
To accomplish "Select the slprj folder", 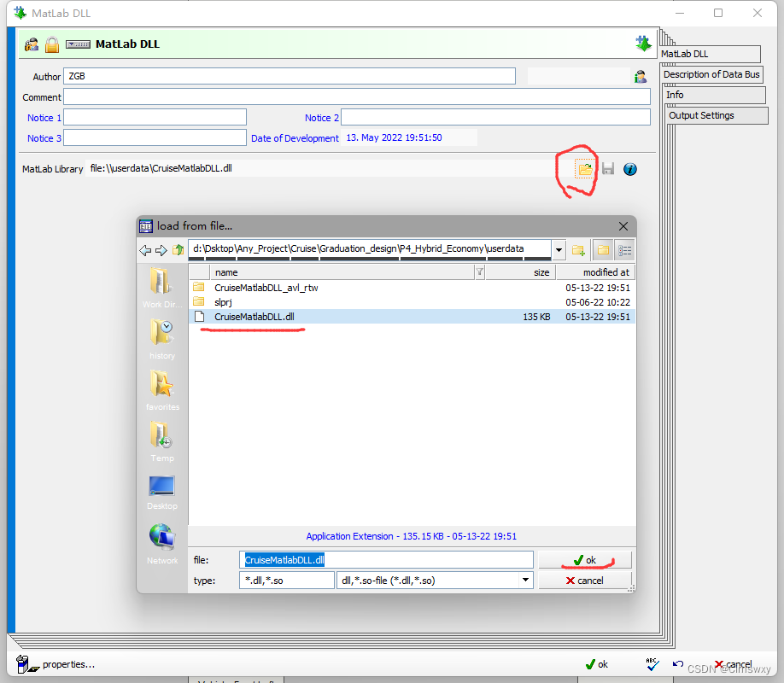I will [x=412, y=302].
